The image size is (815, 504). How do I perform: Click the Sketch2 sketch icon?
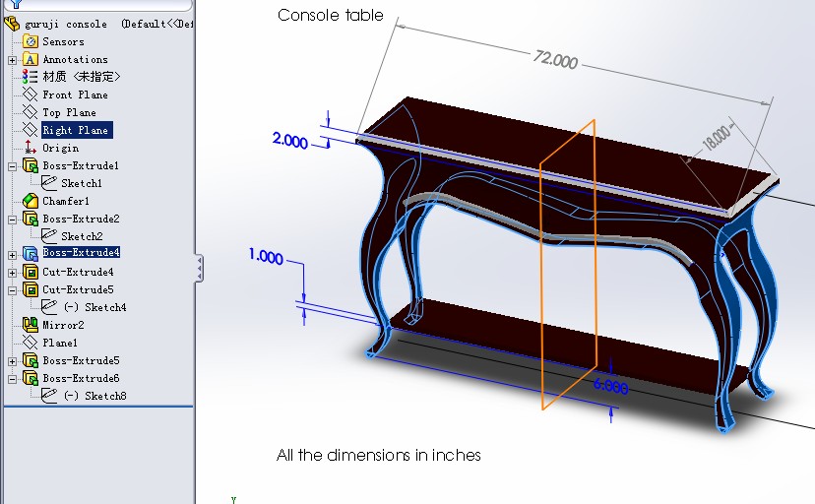(x=49, y=236)
